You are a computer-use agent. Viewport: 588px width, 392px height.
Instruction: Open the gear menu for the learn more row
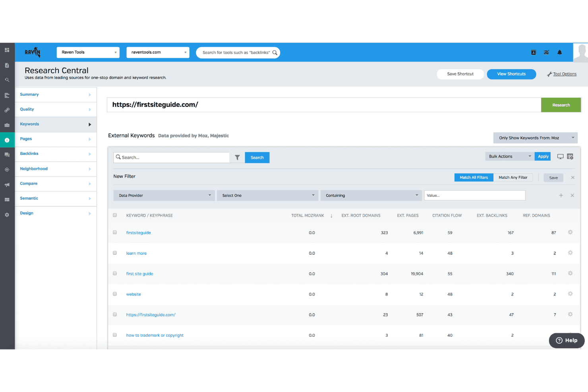(x=570, y=253)
